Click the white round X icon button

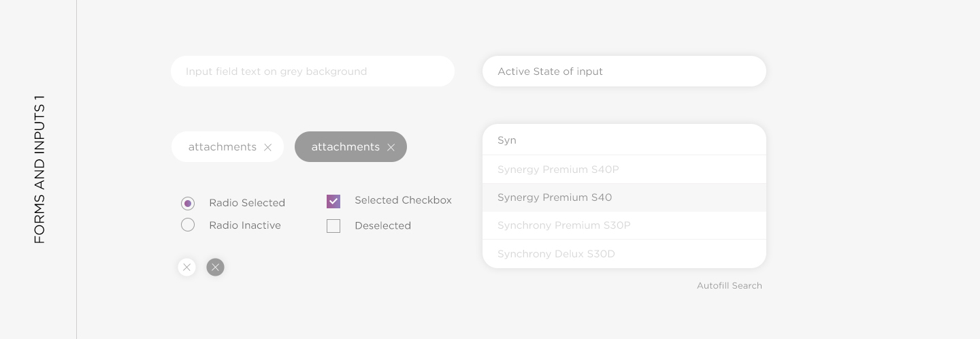coord(186,268)
